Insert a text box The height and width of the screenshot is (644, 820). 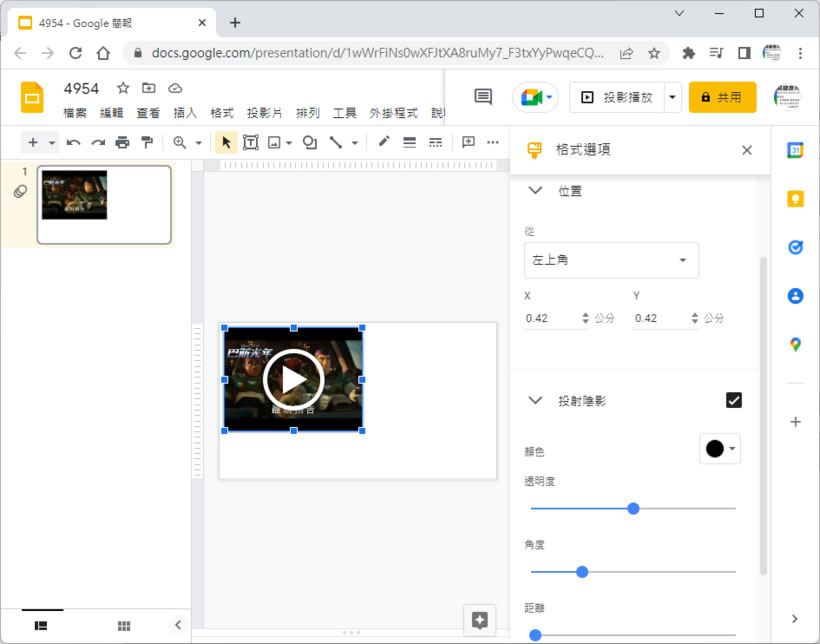click(251, 142)
